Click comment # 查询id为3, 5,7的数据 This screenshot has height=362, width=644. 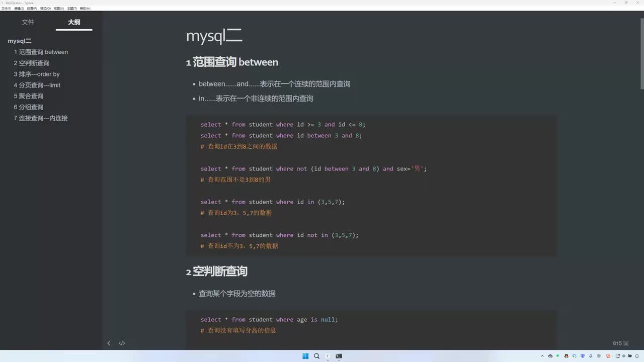236,213
